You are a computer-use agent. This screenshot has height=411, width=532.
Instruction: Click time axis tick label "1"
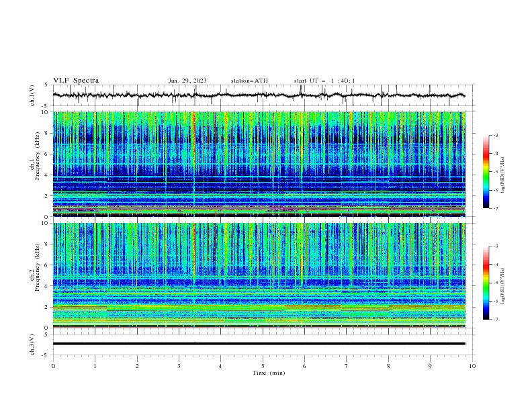pos(95,366)
